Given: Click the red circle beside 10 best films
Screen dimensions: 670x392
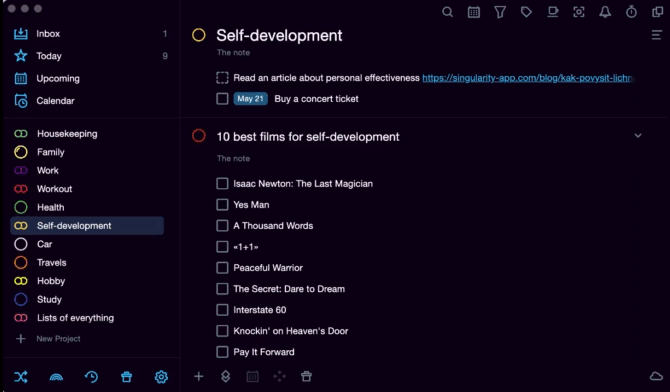Looking at the screenshot, I should (x=199, y=136).
